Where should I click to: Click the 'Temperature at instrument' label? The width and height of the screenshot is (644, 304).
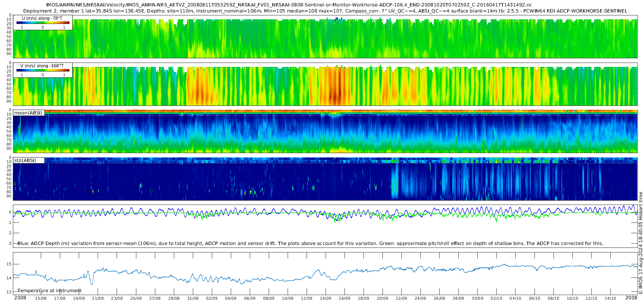coord(49,290)
